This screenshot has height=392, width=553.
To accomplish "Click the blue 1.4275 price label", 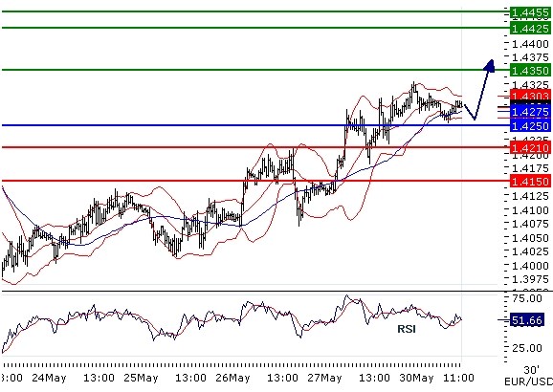I will [x=530, y=112].
